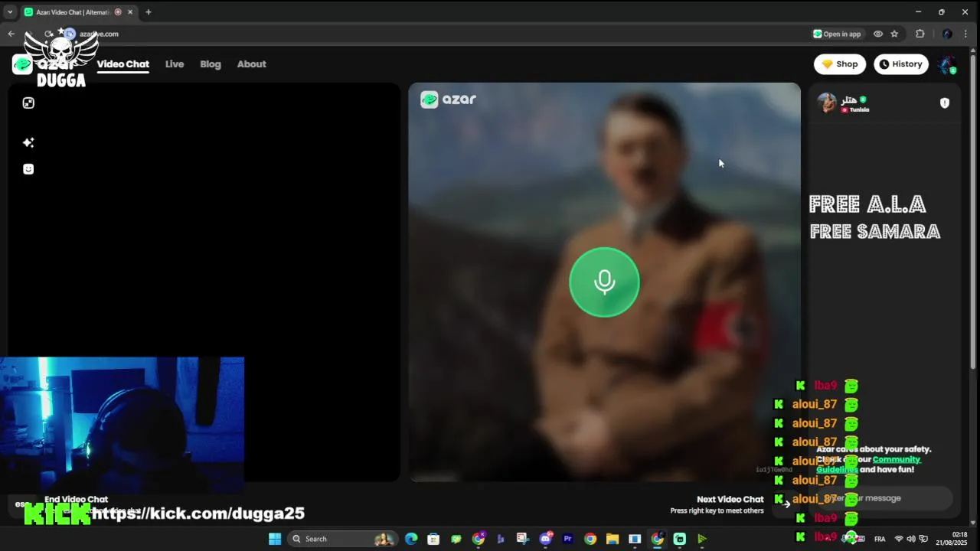
Task: Switch to the Video Chat tab
Action: click(x=122, y=64)
